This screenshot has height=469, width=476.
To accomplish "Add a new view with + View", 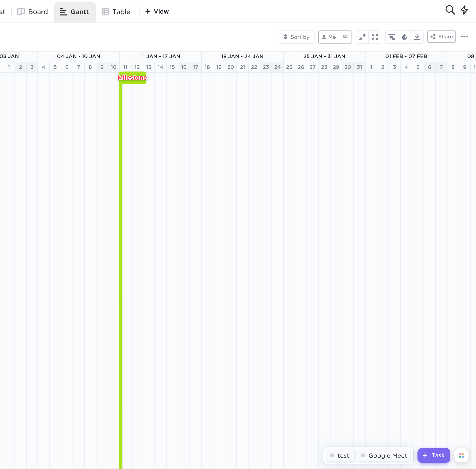I will coord(157,11).
